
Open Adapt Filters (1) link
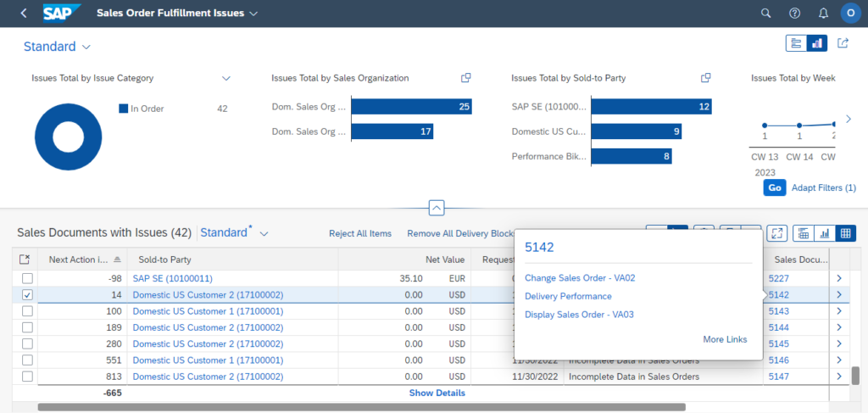[823, 187]
